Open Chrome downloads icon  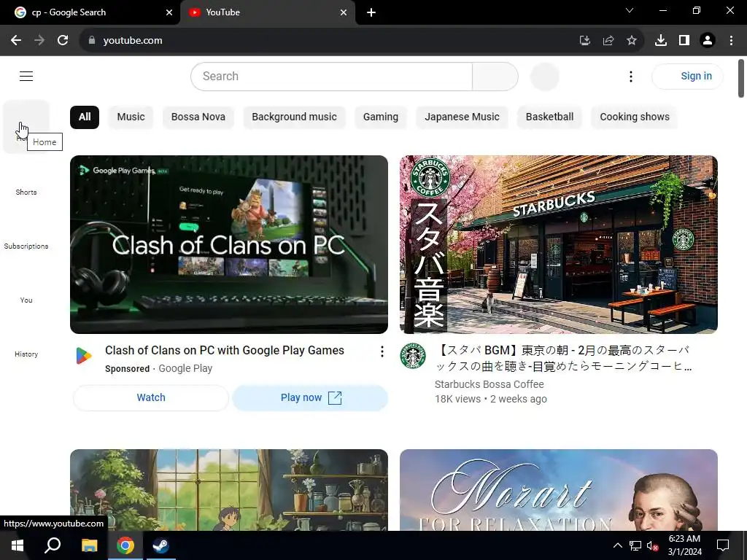[x=661, y=41]
